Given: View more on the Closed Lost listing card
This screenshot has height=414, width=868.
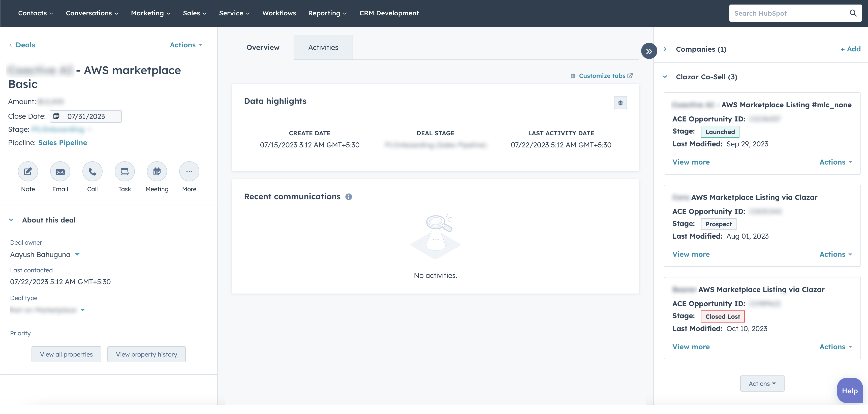Looking at the screenshot, I should click(x=691, y=347).
